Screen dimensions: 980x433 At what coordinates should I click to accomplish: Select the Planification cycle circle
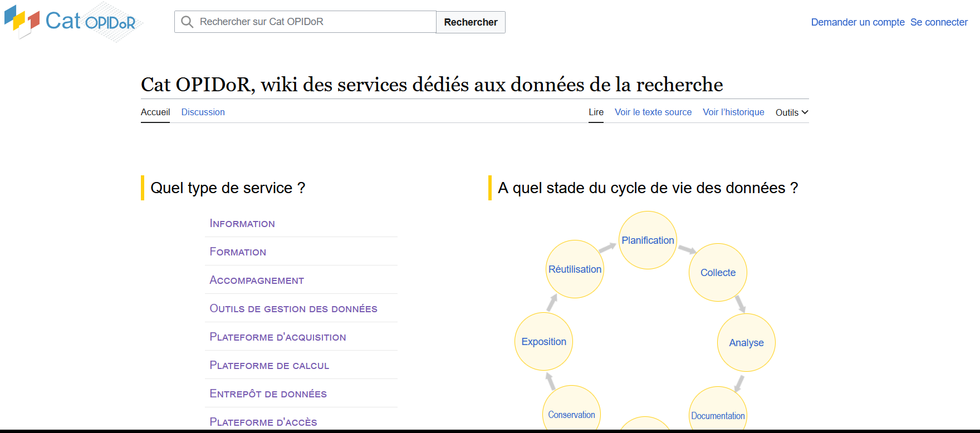[x=648, y=240]
